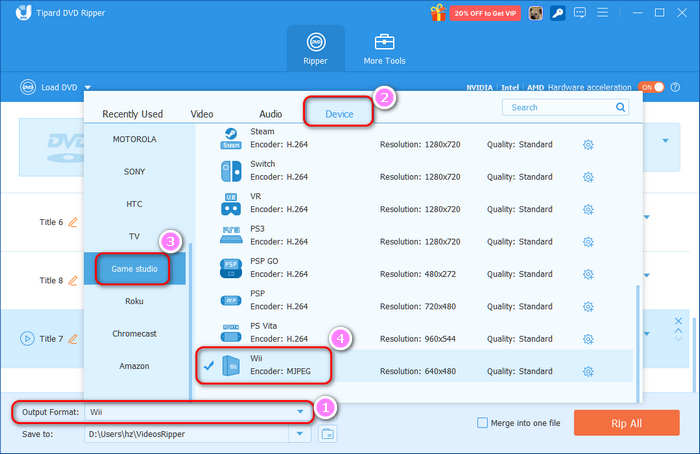
Task: Select HTC device category
Action: pos(134,204)
